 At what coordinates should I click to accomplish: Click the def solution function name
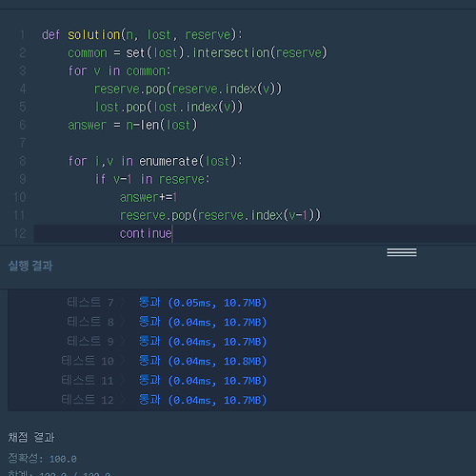click(94, 34)
